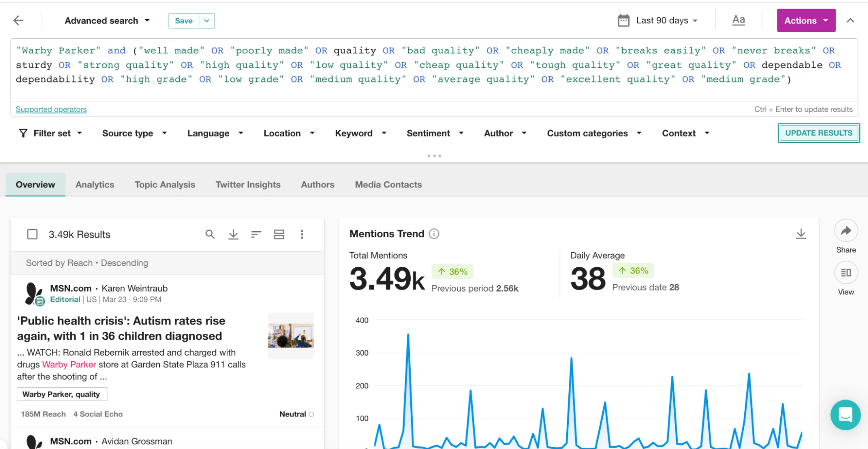Open the Media Contacts tab

(x=389, y=185)
